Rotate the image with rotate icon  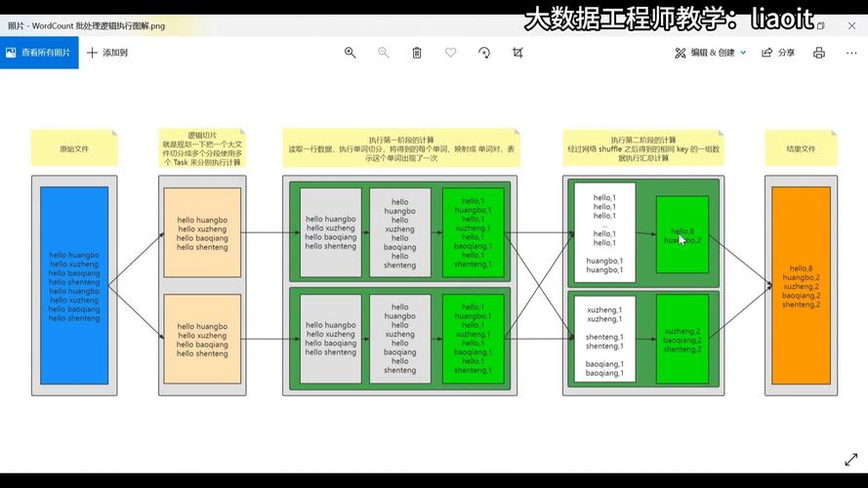pyautogui.click(x=484, y=53)
